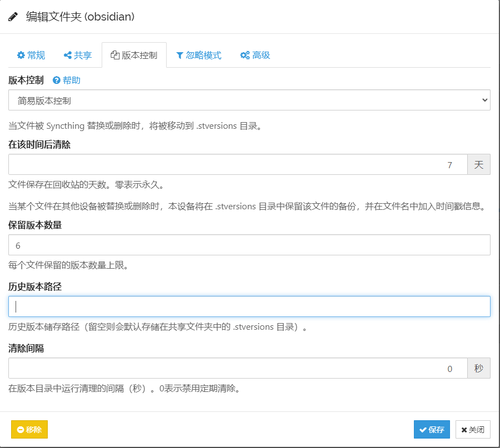Click the question mark 帮助 icon
Screen dimensions: 500x448
pos(56,80)
